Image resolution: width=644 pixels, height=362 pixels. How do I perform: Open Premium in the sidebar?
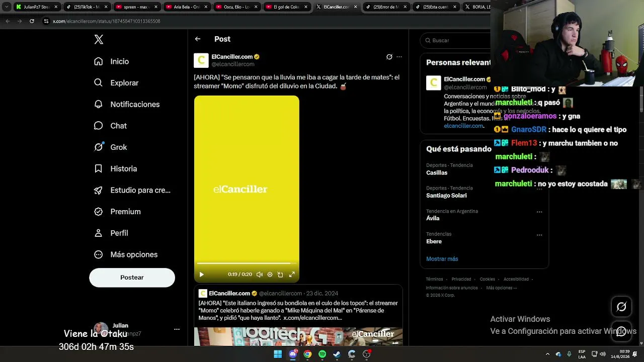click(x=117, y=212)
